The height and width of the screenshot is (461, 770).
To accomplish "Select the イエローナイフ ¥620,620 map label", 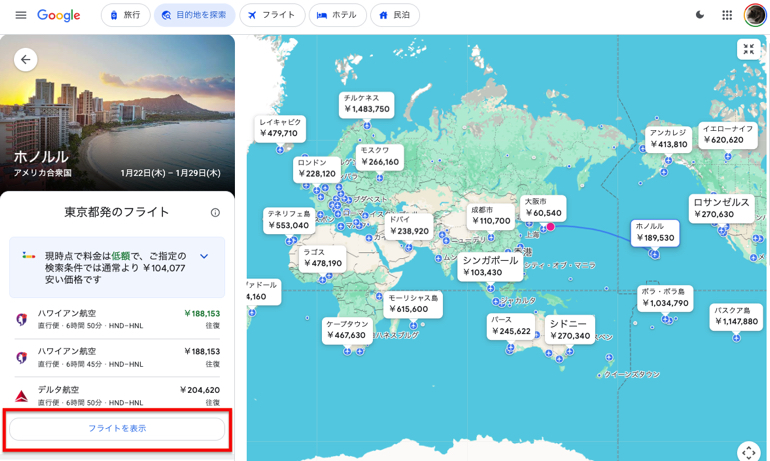I will coord(728,135).
